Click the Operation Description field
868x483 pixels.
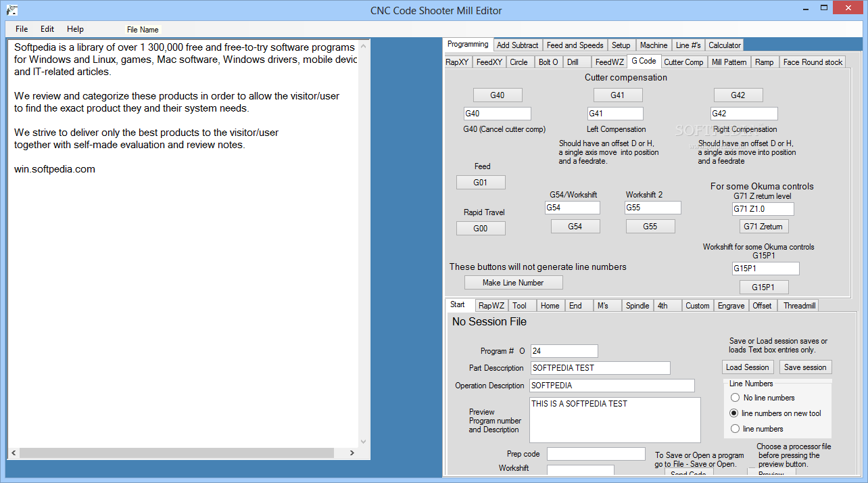[x=612, y=386]
